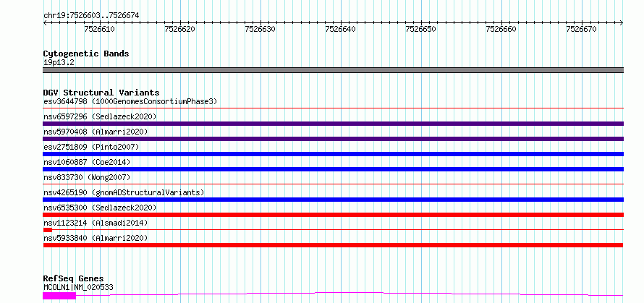This screenshot has height=303, width=644.
Task: Open variant esv3644798 (1000GenomesConsortiumPhase3)
Action: (130, 101)
